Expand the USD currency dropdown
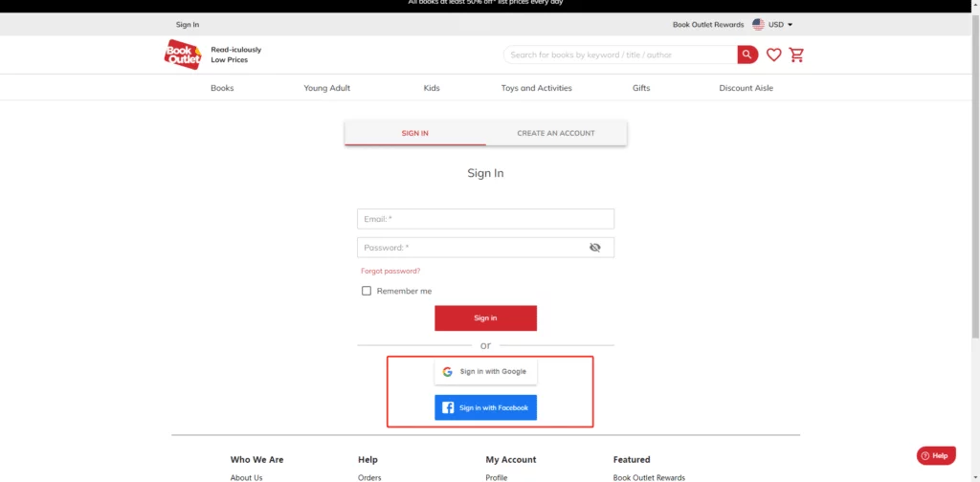The width and height of the screenshot is (980, 482). pyautogui.click(x=781, y=24)
